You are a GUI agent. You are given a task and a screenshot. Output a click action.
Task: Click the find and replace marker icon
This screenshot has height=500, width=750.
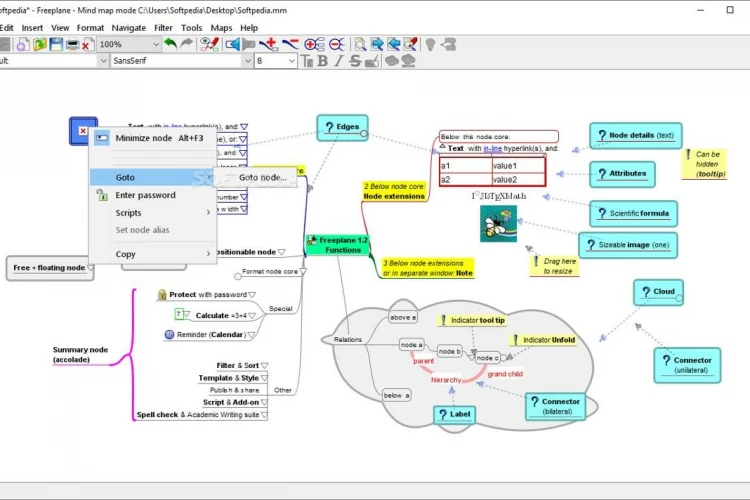click(x=410, y=44)
